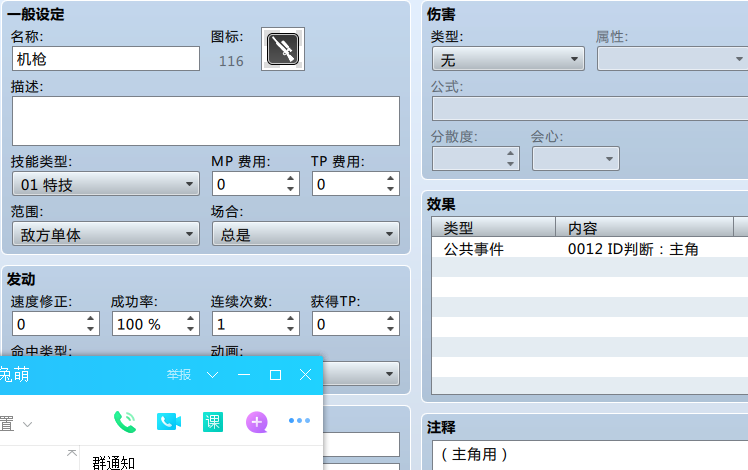Click the collapse arrow above 群通知
The image size is (748, 470).
pos(72,452)
